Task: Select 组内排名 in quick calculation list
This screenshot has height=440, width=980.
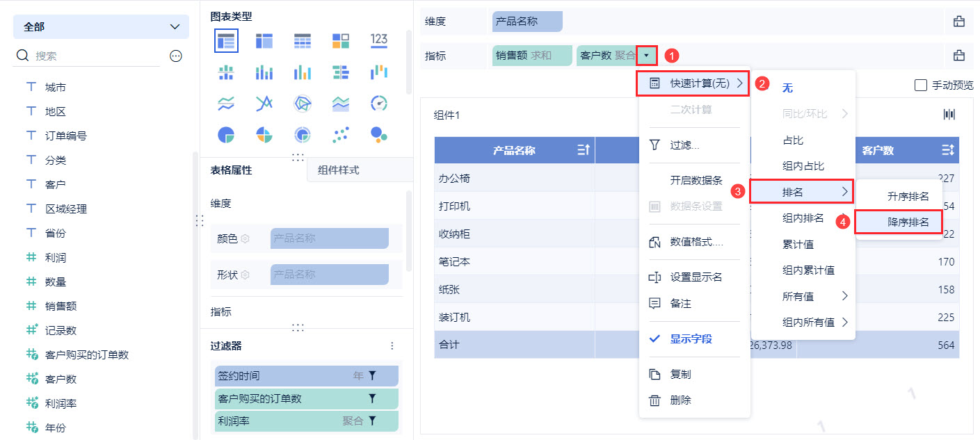Action: coord(803,218)
